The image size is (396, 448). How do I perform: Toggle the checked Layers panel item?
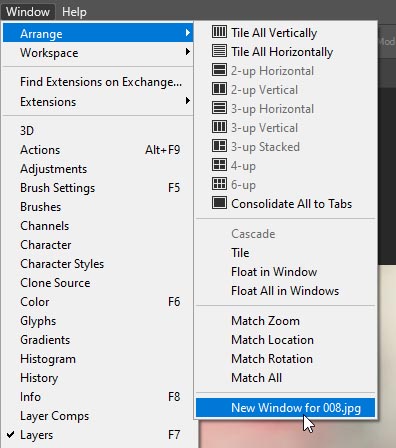click(98, 435)
